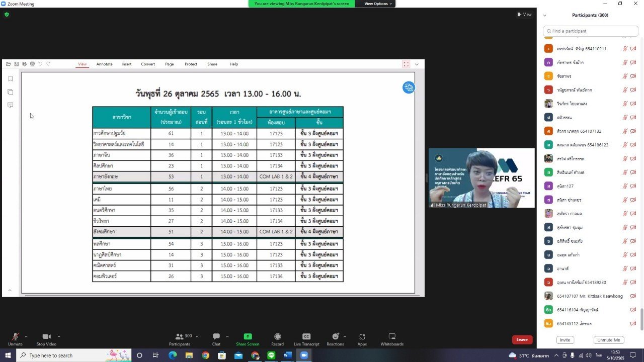The image size is (644, 362).
Task: Open Reactions menu
Action: click(335, 339)
